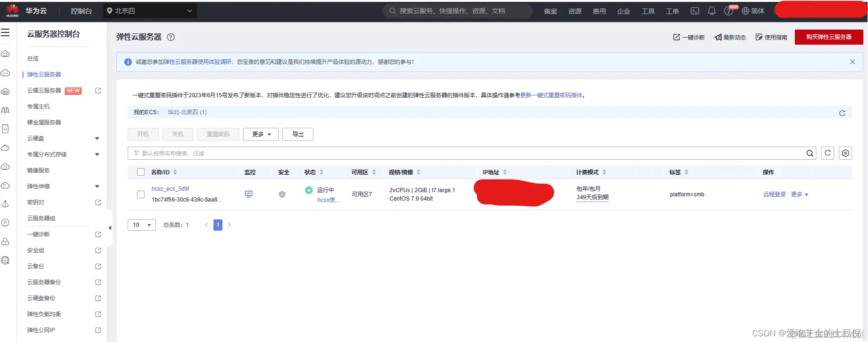
Task: Open 费用 in top navigation
Action: click(x=599, y=11)
